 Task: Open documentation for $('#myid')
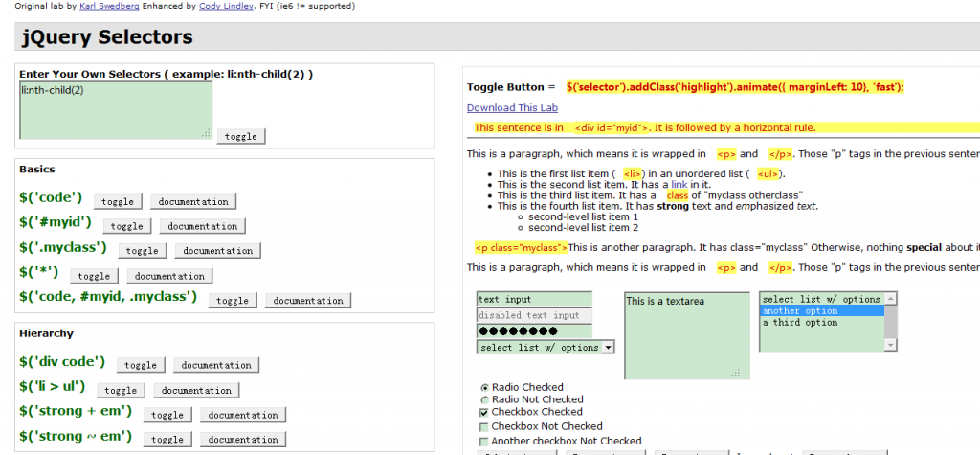click(x=203, y=226)
